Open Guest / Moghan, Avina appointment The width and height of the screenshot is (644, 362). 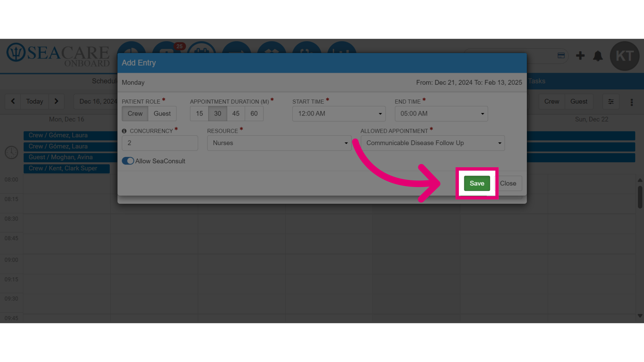pyautogui.click(x=70, y=157)
